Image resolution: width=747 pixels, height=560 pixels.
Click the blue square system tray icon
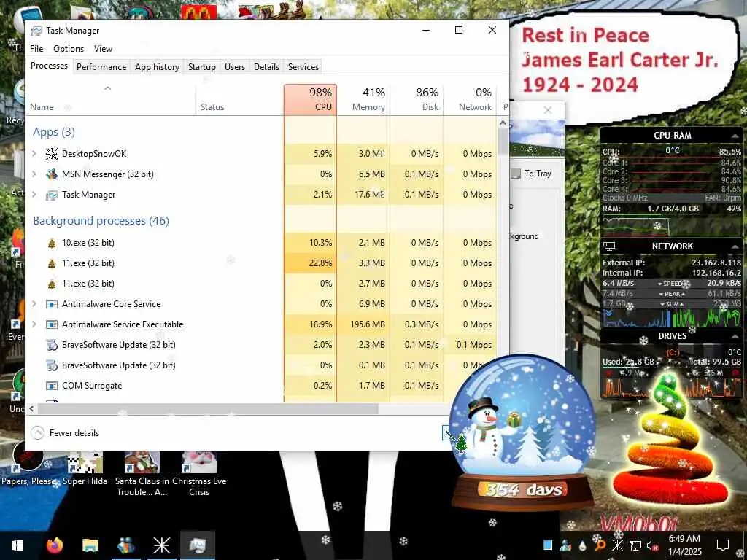pyautogui.click(x=548, y=545)
